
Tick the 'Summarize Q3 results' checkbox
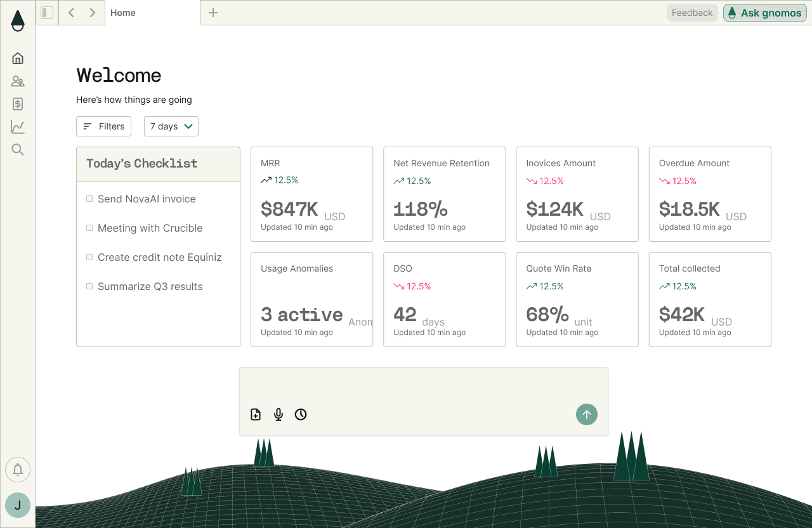pos(89,286)
